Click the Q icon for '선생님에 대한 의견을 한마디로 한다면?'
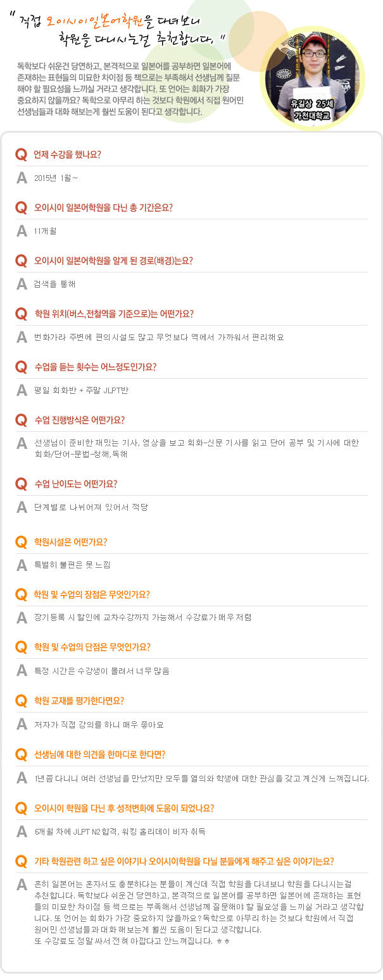Image resolution: width=383 pixels, height=980 pixels. pyautogui.click(x=21, y=754)
